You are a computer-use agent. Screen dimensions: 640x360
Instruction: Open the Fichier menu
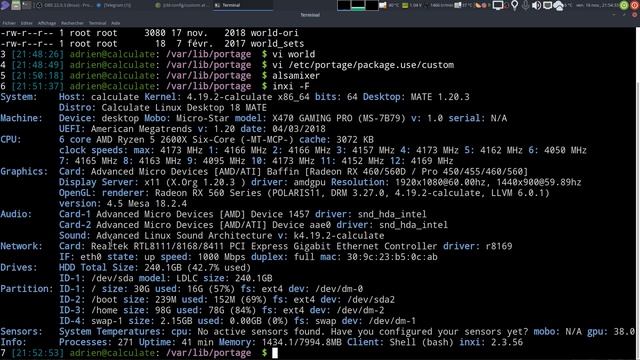[x=9, y=23]
